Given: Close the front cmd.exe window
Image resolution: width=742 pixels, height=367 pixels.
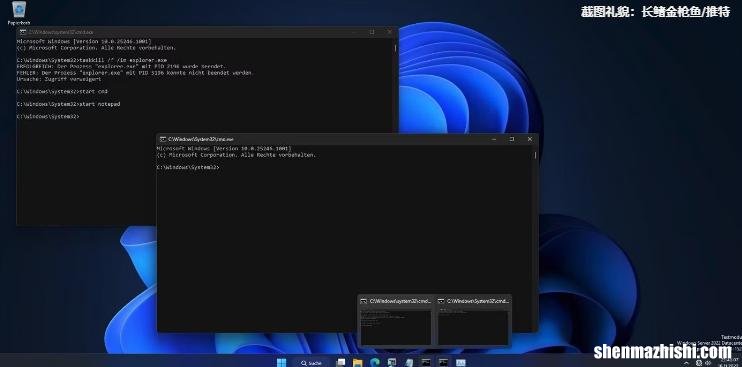Looking at the screenshot, I should coord(530,139).
